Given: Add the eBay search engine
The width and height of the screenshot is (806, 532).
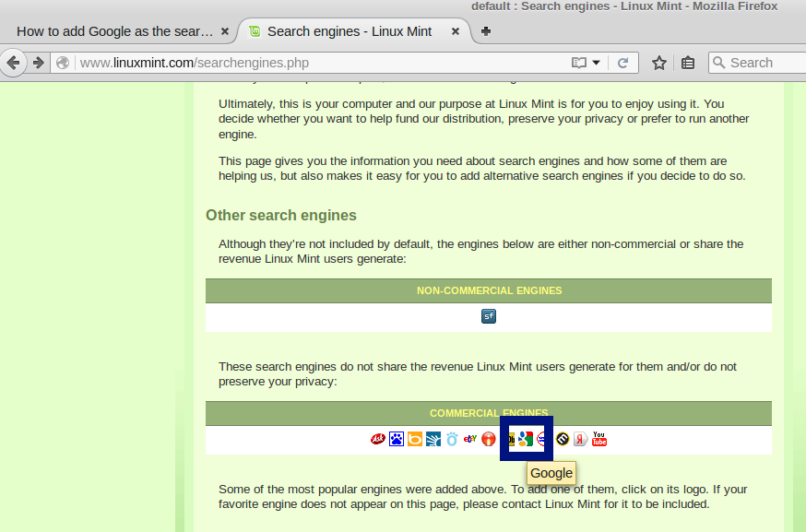Looking at the screenshot, I should click(470, 439).
